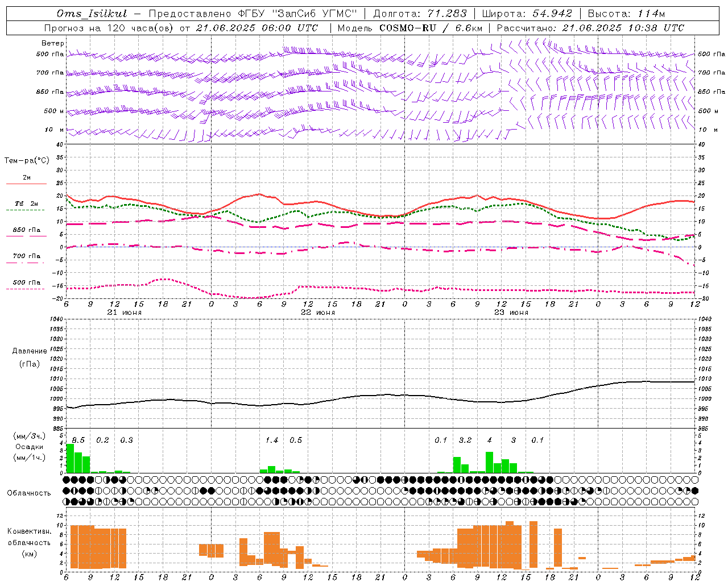Click the Ветер panel label
728x582 pixels.
coord(52,43)
